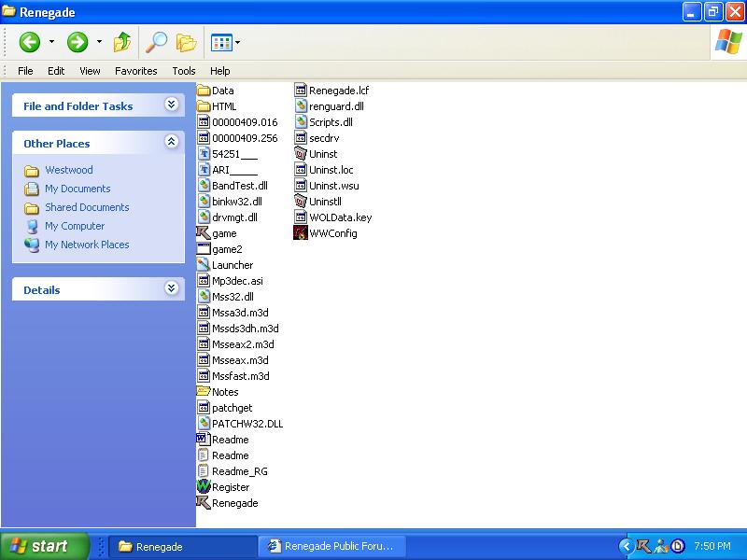Expand the File and Folder Tasks panel
The height and width of the screenshot is (560, 747).
click(171, 105)
